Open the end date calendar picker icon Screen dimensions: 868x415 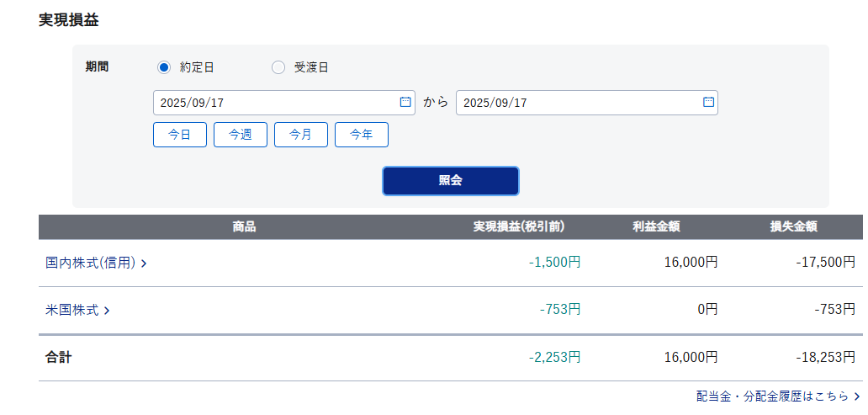[x=708, y=102]
